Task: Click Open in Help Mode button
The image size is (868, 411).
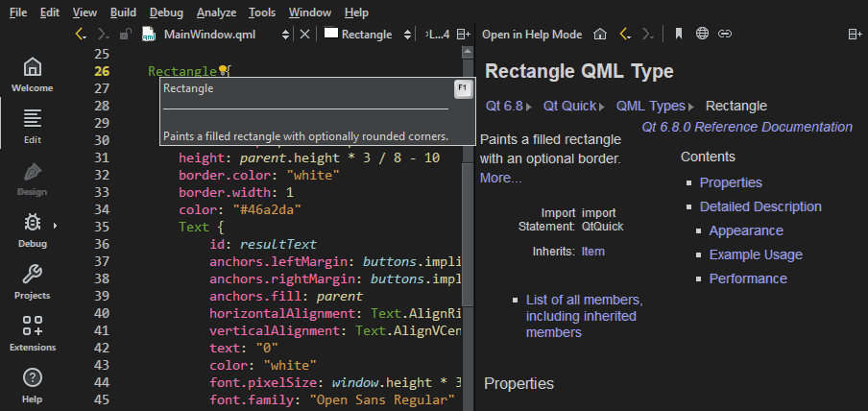Action: click(531, 35)
